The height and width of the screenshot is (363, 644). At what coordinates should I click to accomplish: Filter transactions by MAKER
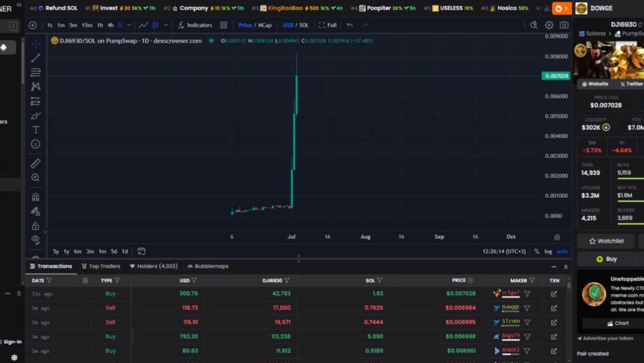point(532,281)
